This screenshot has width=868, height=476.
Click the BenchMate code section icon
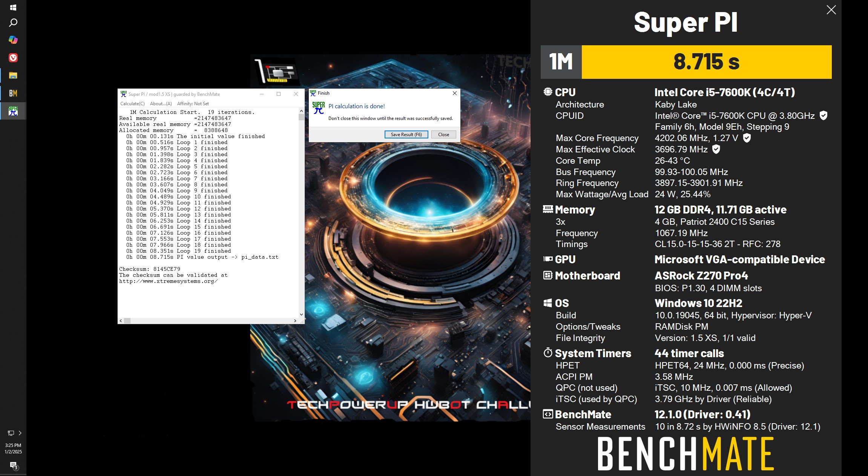(x=548, y=414)
